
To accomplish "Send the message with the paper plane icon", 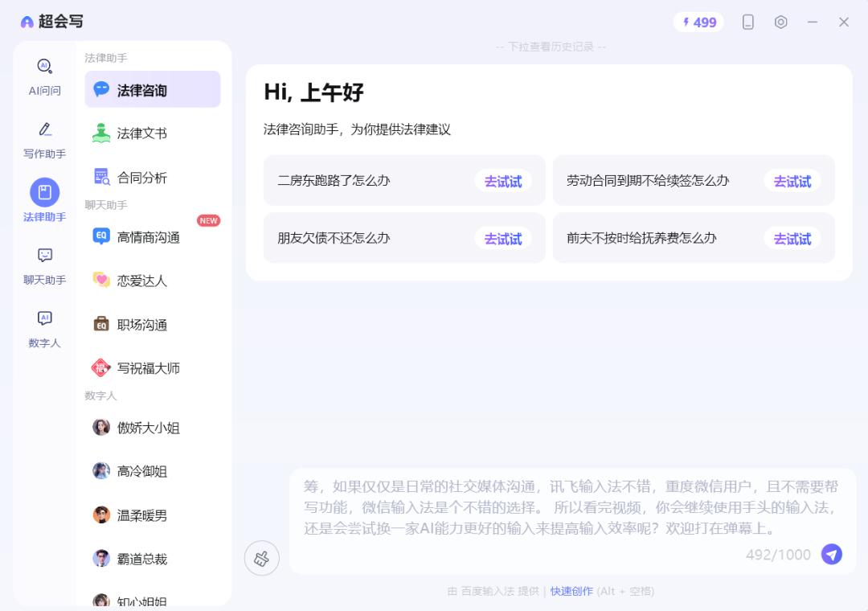I will tap(832, 554).
